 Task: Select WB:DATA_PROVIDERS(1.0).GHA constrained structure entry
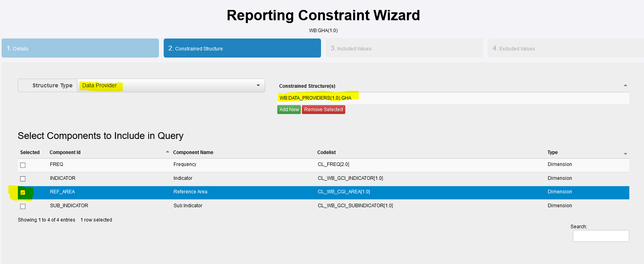coord(315,98)
